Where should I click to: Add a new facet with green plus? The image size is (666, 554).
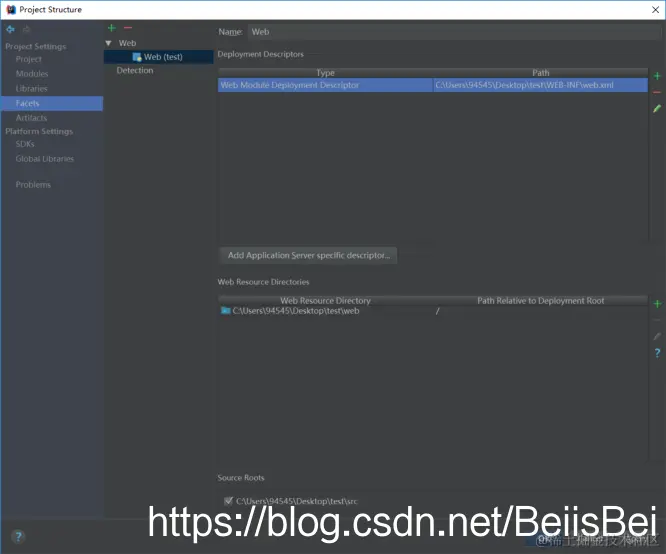[112, 28]
